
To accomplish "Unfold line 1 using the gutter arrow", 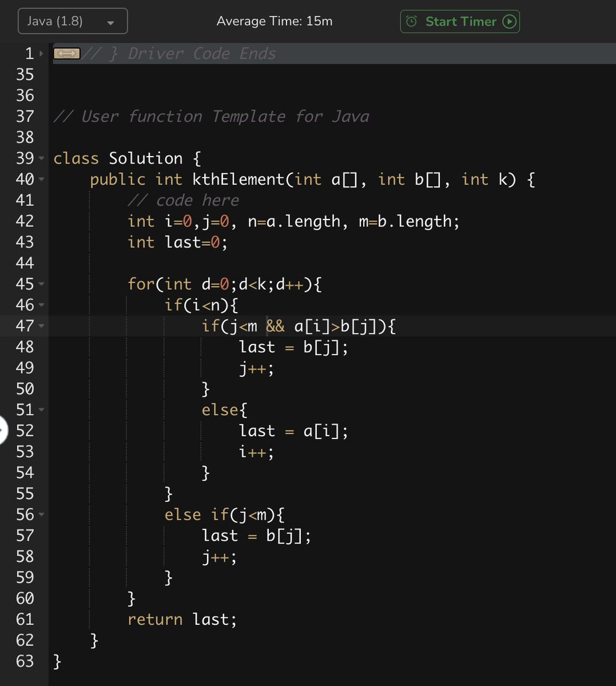I will click(42, 54).
